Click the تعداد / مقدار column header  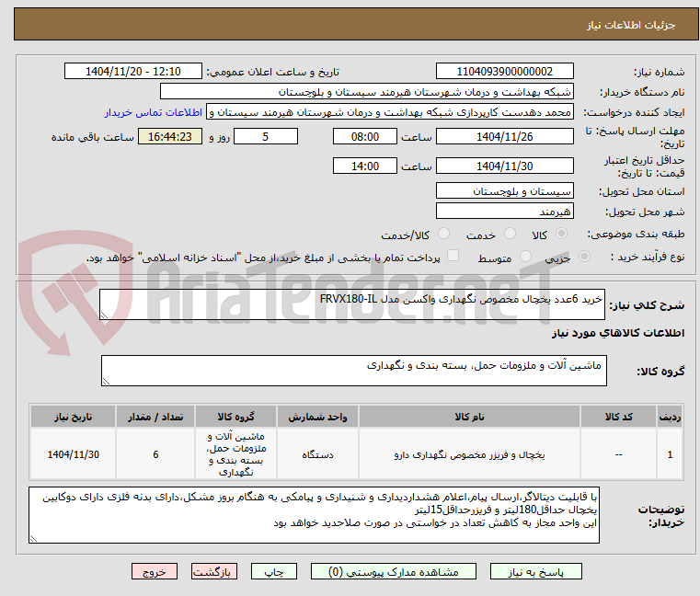[x=155, y=417]
